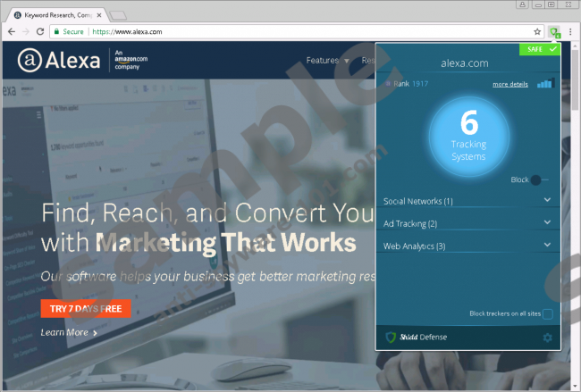This screenshot has width=581, height=392.
Task: Expand the Social Networks (1) section
Action: pos(547,201)
